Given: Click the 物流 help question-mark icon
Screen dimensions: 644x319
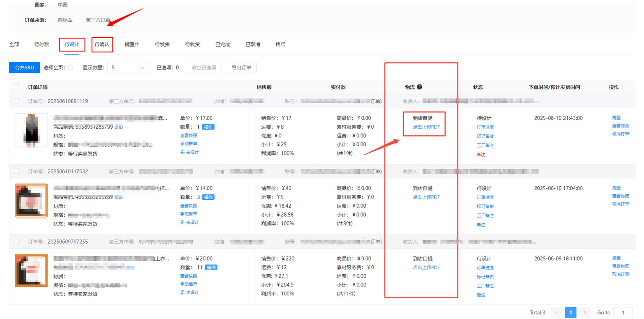Looking at the screenshot, I should click(419, 87).
